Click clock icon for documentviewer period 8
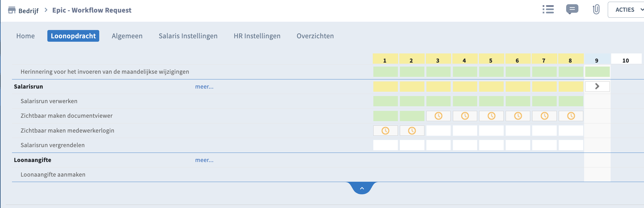644x208 pixels. tap(571, 116)
